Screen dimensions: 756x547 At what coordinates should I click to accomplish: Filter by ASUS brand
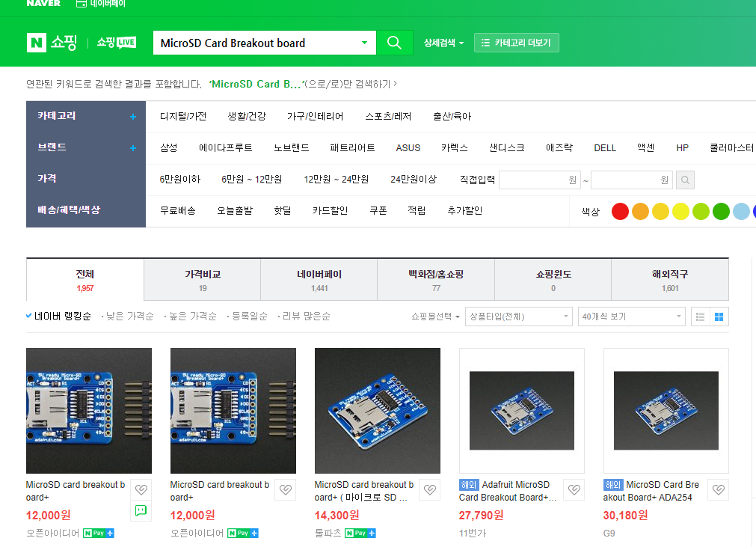408,147
